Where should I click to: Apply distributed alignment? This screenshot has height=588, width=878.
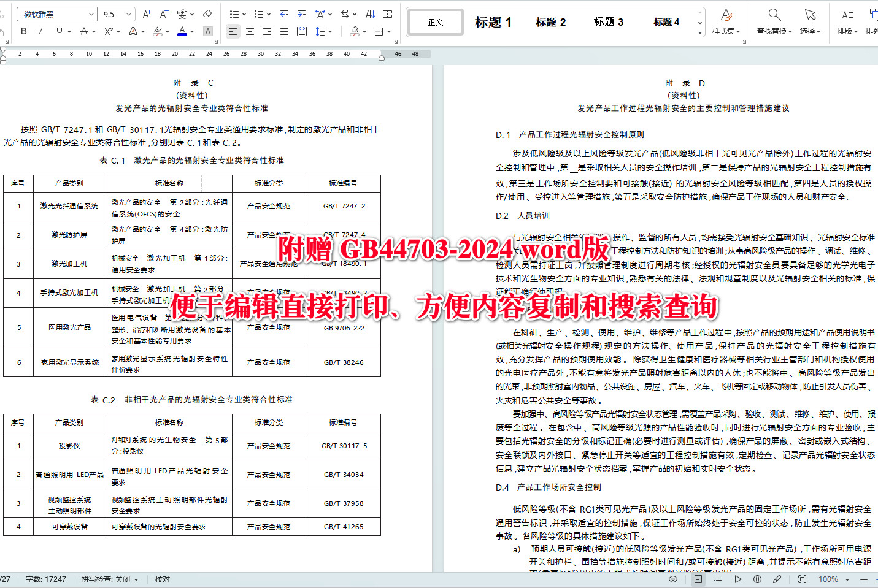(x=302, y=31)
